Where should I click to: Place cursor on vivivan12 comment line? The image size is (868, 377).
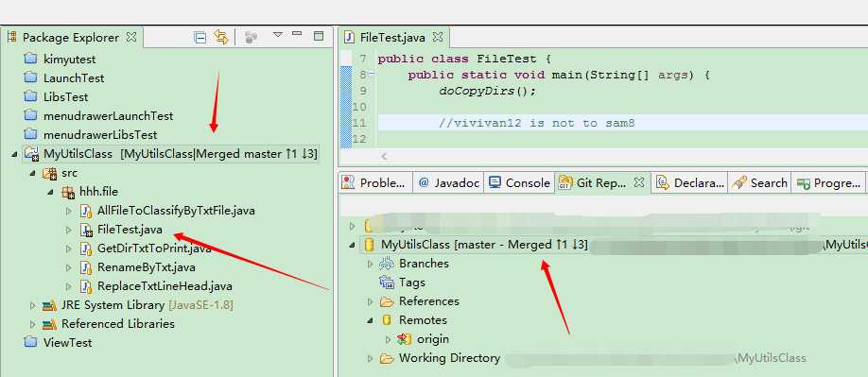pyautogui.click(x=536, y=123)
